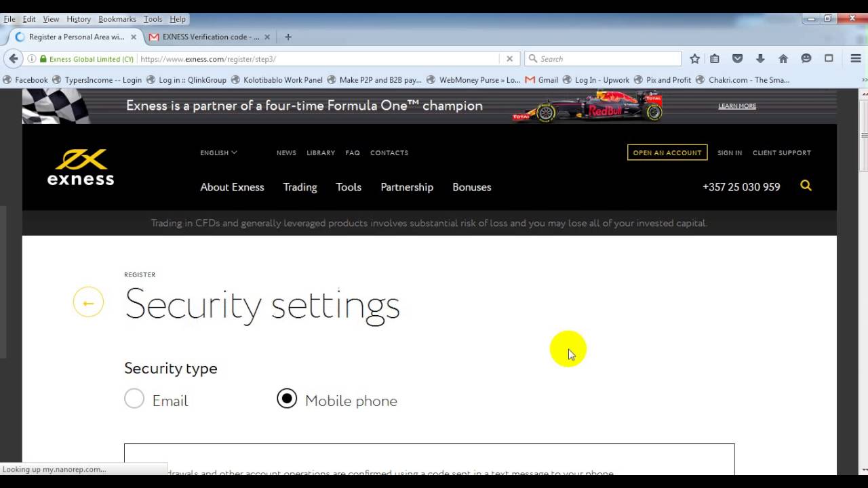The image size is (868, 488).
Task: Click the Learn More banner link
Action: click(737, 106)
